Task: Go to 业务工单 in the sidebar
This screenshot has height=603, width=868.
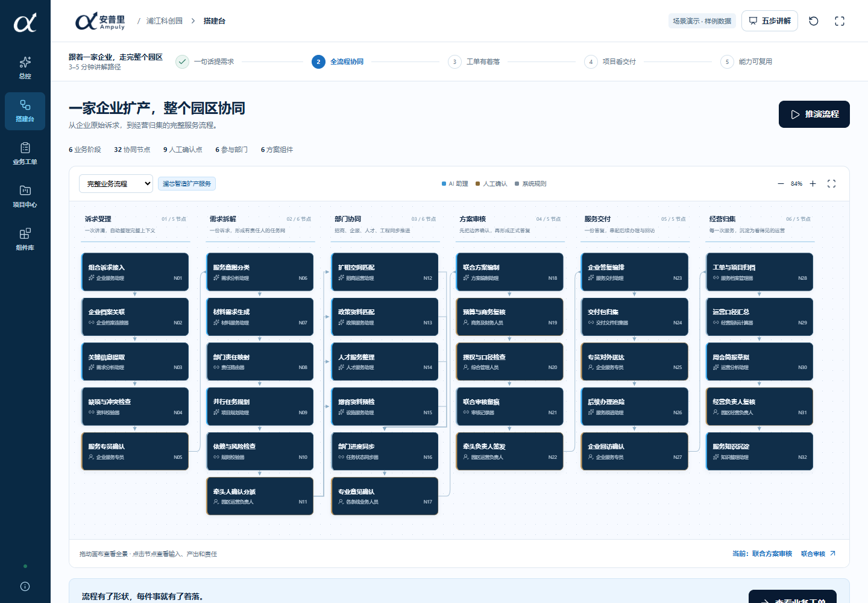Action: 25,154
